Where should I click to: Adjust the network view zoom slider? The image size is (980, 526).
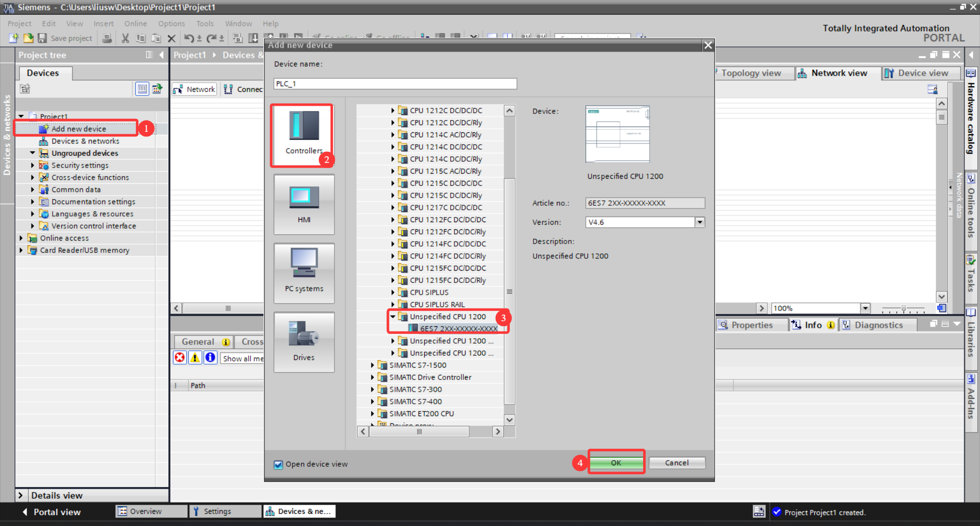[903, 308]
